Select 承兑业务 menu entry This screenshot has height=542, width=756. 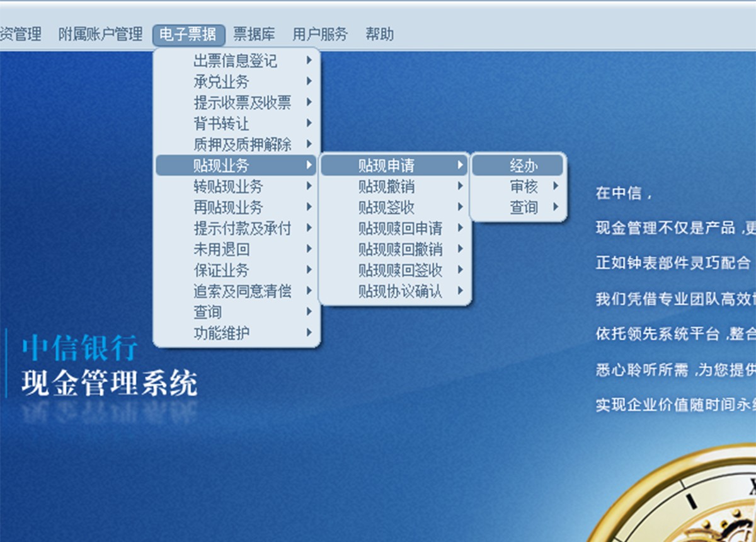(236, 82)
